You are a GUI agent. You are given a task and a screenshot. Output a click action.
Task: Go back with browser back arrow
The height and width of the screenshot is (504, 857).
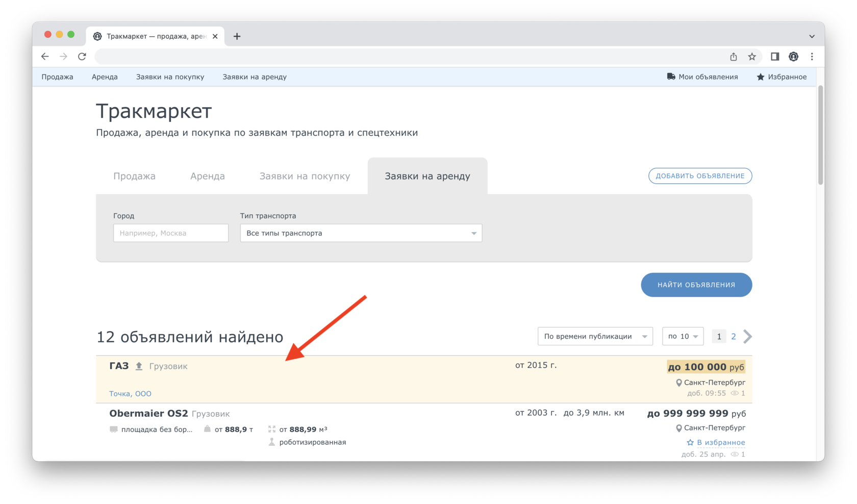pos(45,57)
